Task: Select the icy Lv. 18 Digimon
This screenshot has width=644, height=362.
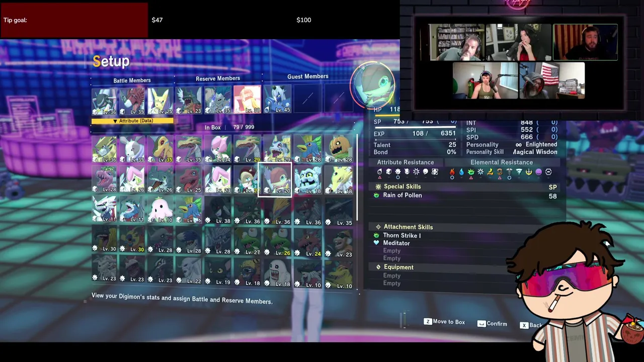Action: pos(307,180)
